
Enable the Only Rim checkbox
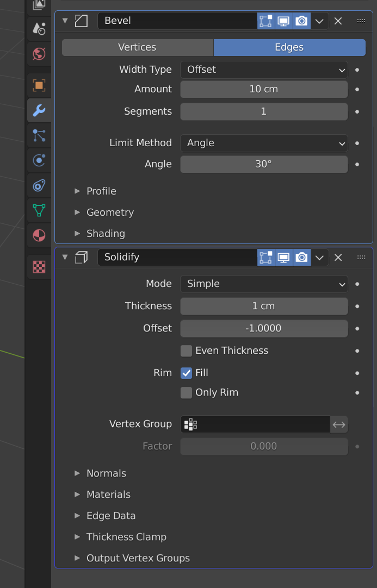(x=186, y=392)
